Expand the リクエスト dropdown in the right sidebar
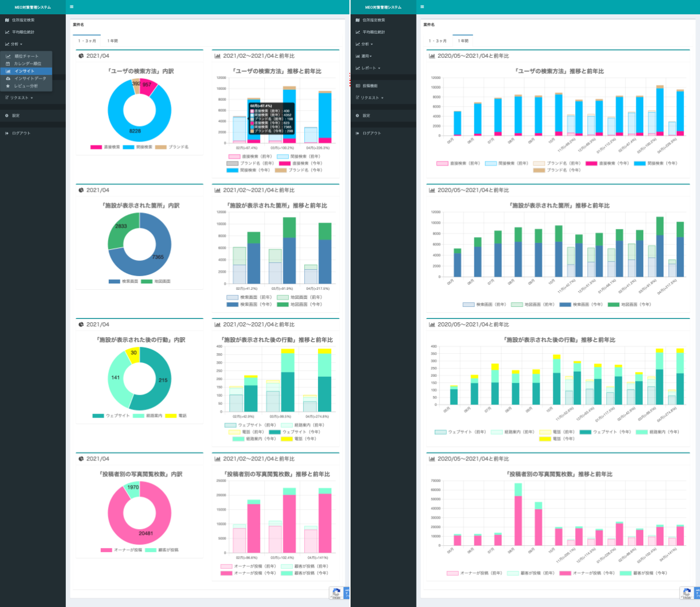The width and height of the screenshot is (700, 607). [x=369, y=98]
